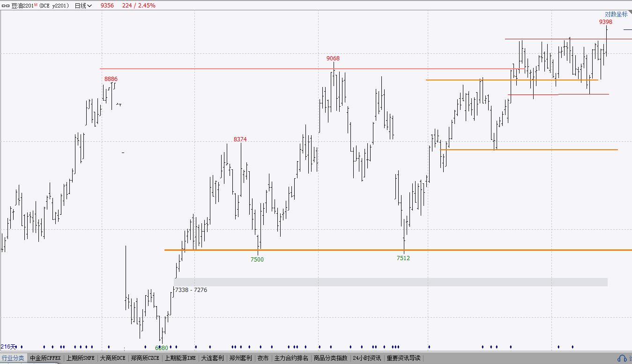
Task: Open the 日线 period dropdown
Action: click(84, 6)
